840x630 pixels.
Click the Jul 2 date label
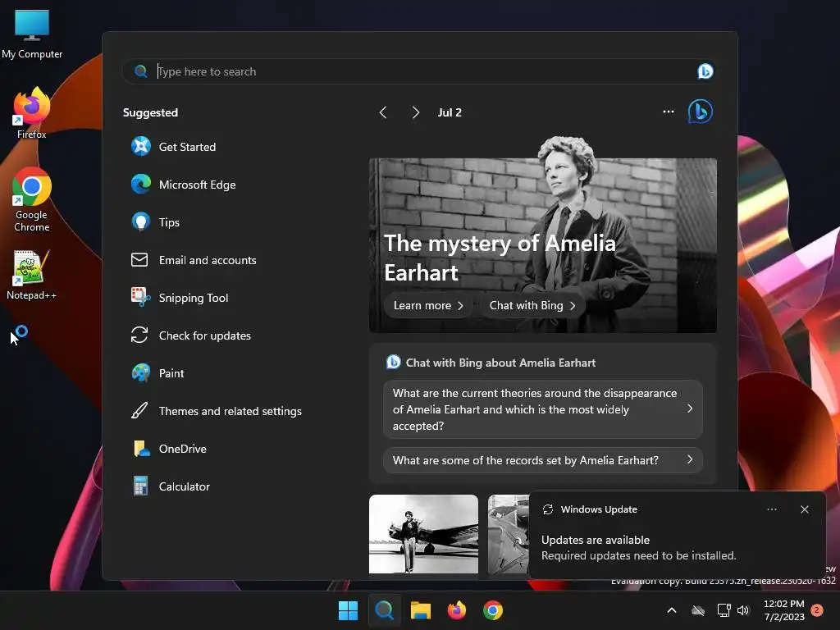(x=450, y=112)
